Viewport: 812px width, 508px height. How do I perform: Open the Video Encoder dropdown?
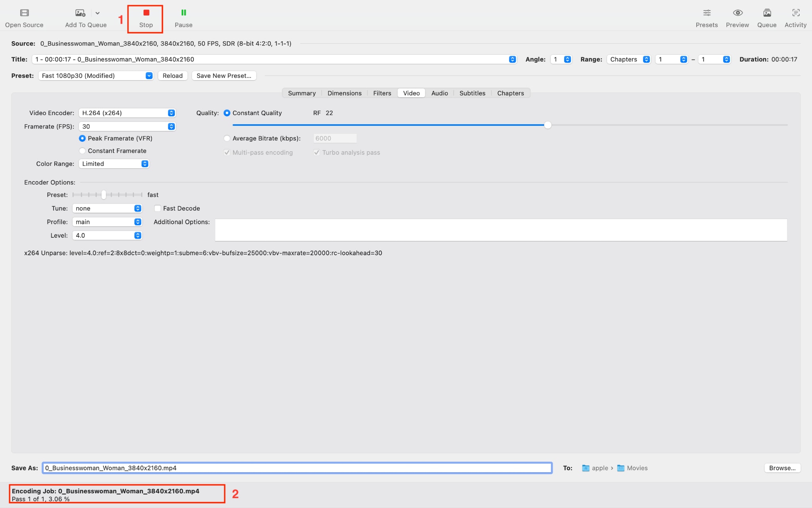[127, 113]
